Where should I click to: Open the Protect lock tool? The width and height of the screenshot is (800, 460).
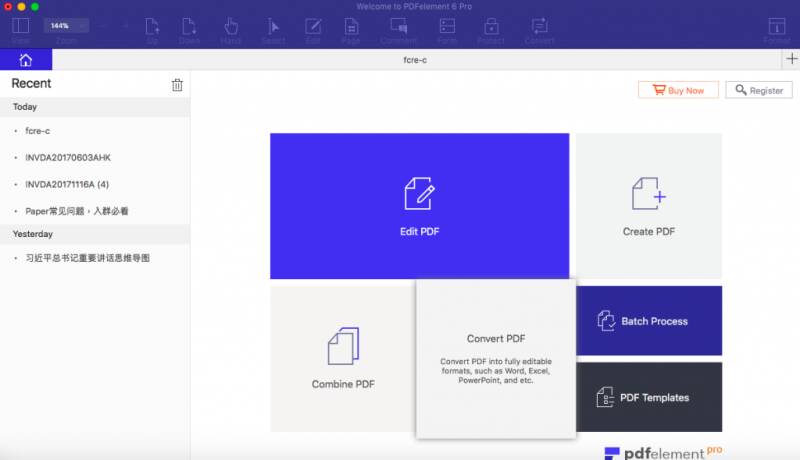click(491, 27)
